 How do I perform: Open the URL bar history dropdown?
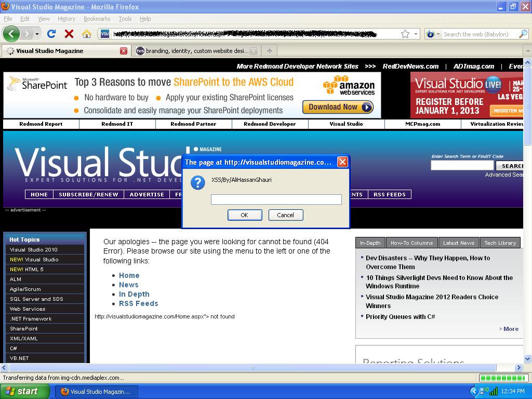click(416, 34)
